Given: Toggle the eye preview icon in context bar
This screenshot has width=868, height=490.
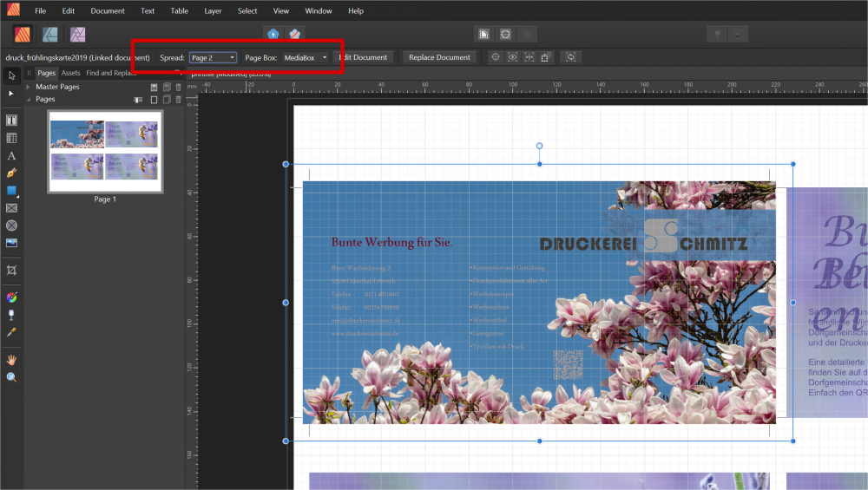Looking at the screenshot, I should [513, 57].
